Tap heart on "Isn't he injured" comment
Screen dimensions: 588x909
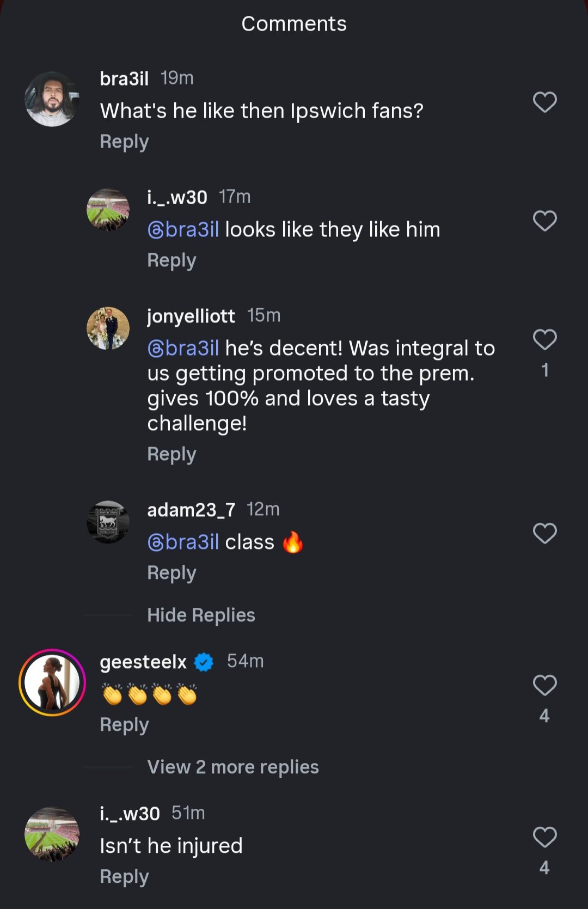click(544, 838)
